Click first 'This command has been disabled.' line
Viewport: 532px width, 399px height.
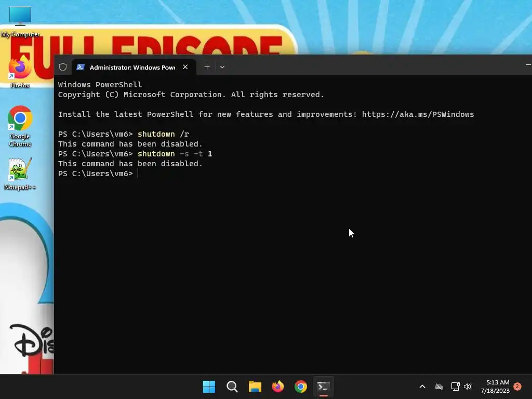[x=130, y=144]
